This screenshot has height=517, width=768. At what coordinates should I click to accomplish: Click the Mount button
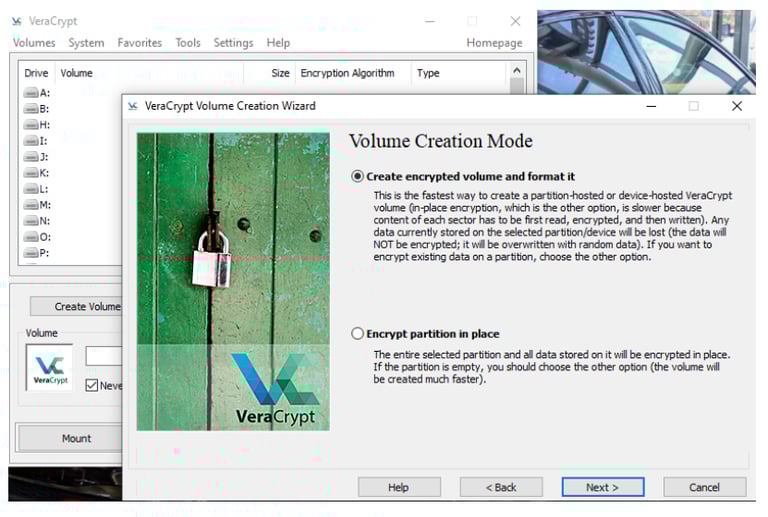[x=70, y=438]
